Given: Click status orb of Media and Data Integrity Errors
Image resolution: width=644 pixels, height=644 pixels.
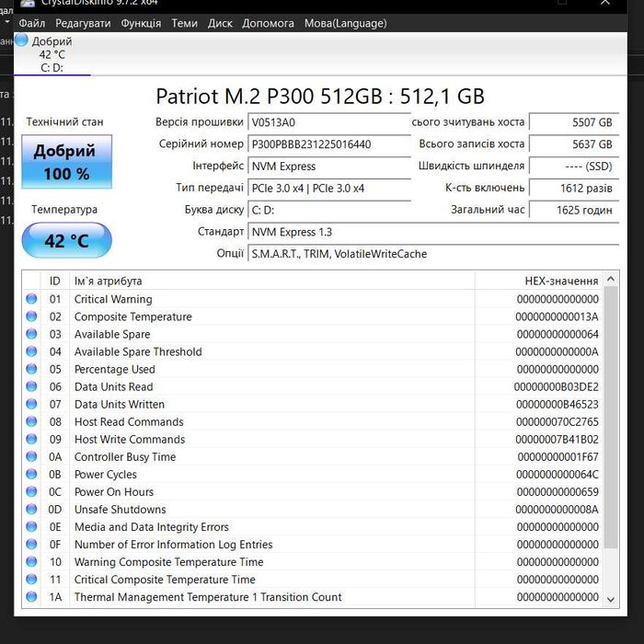Looking at the screenshot, I should (x=31, y=526).
